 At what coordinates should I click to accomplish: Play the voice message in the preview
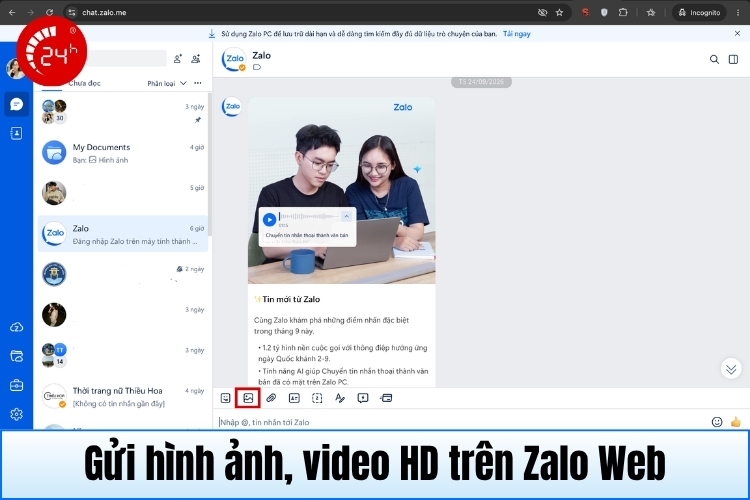pyautogui.click(x=269, y=220)
